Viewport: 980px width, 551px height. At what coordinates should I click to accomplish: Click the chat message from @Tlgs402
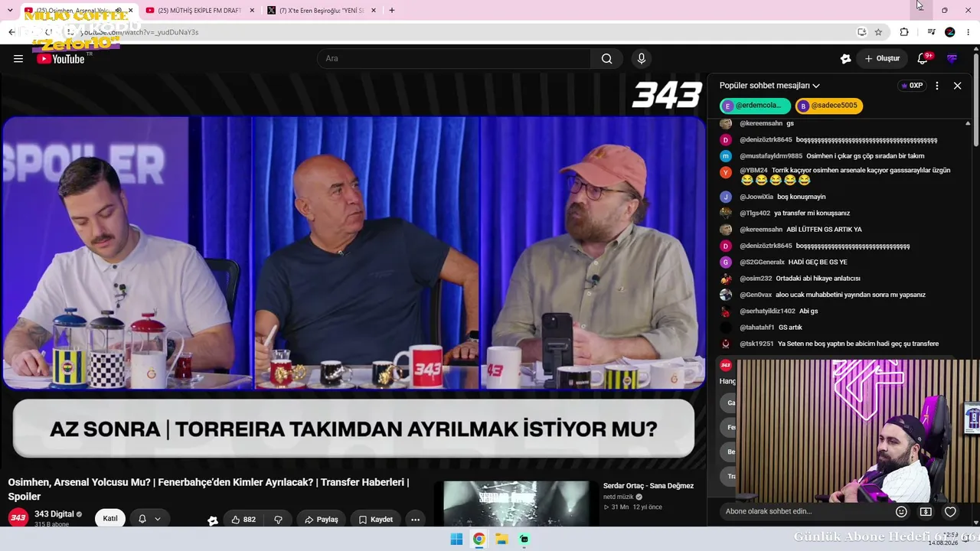(785, 214)
